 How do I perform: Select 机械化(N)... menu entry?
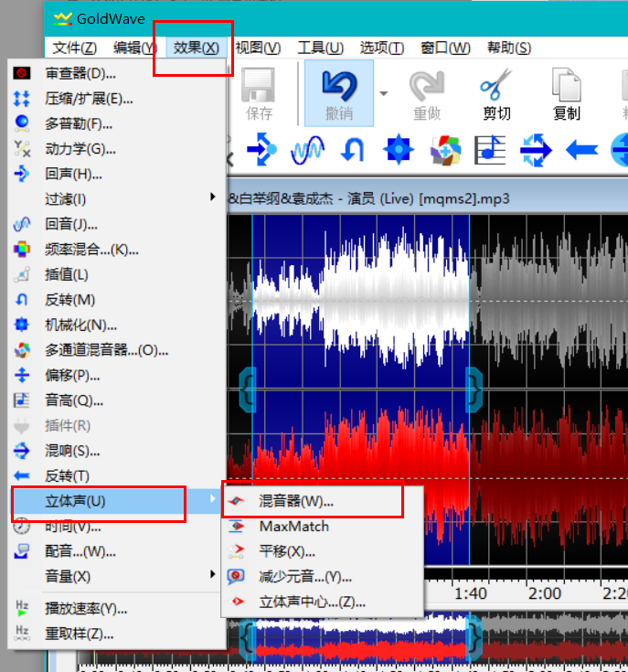pyautogui.click(x=116, y=325)
